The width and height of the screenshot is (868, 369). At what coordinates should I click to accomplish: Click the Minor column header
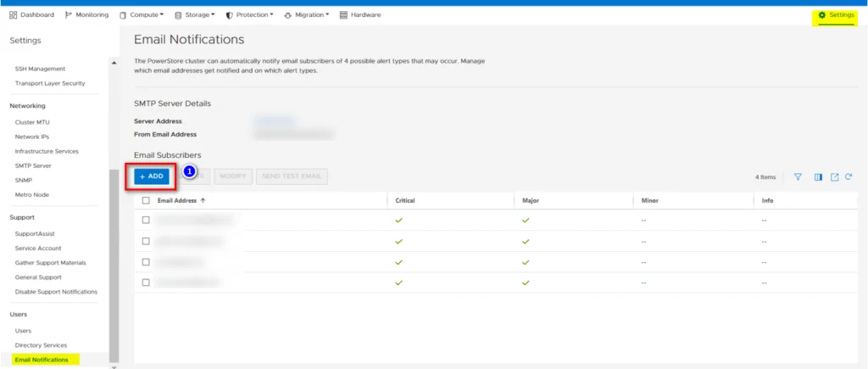[x=650, y=200]
